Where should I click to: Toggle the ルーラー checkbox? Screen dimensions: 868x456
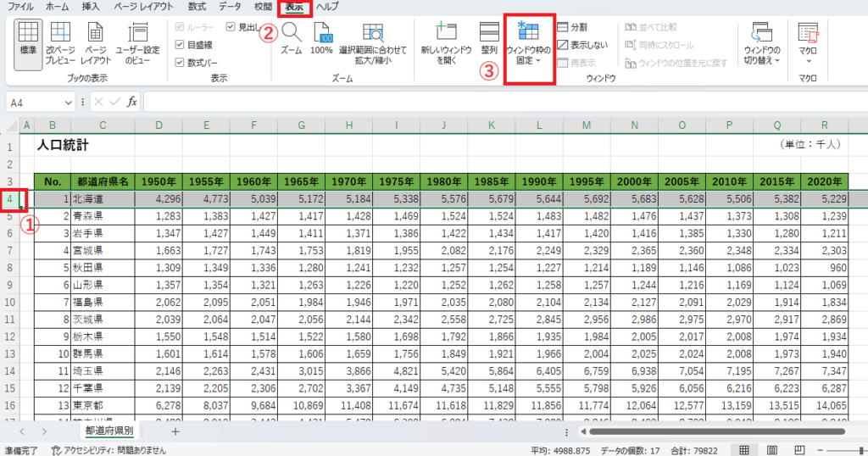pyautogui.click(x=180, y=27)
